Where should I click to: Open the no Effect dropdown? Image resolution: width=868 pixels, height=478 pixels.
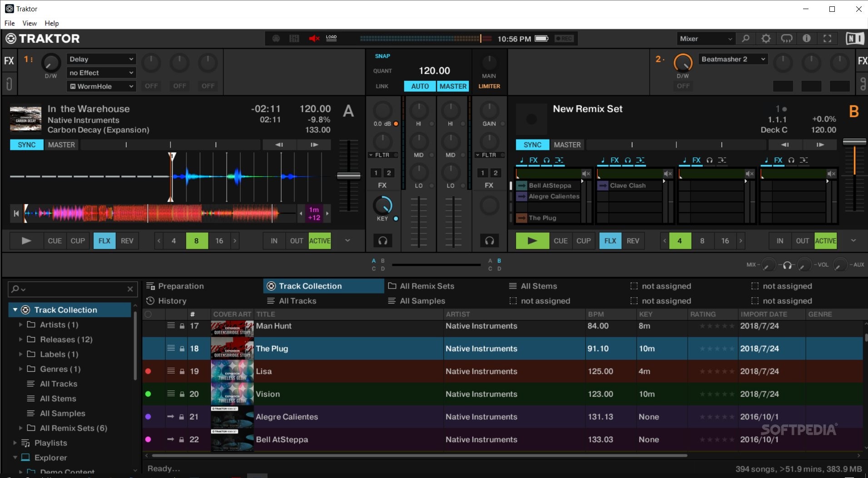(101, 73)
